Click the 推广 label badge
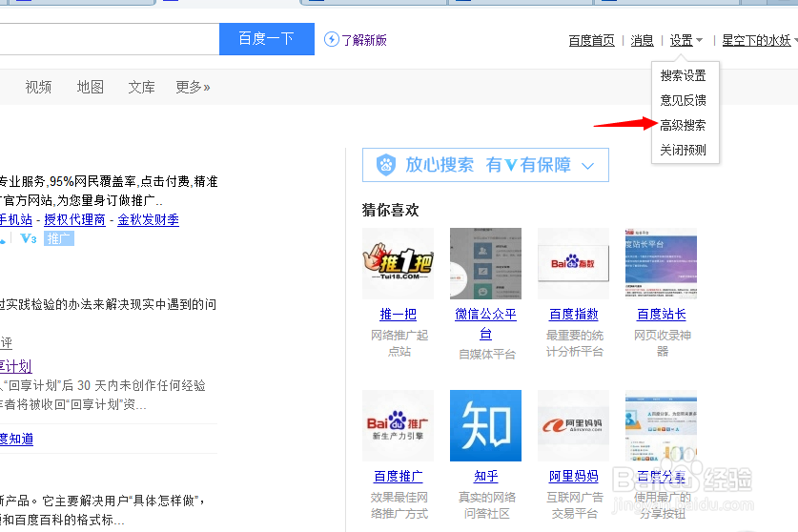This screenshot has height=532, width=798. click(58, 238)
